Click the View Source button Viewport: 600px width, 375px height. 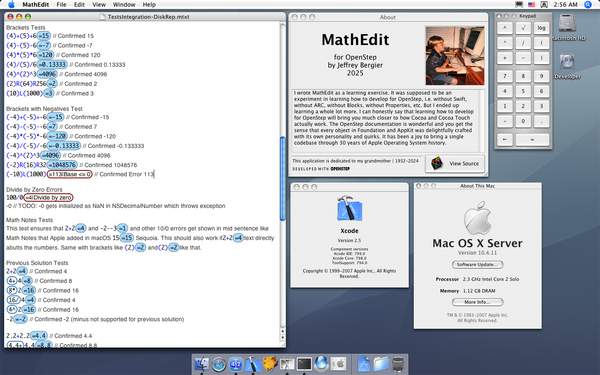click(455, 164)
